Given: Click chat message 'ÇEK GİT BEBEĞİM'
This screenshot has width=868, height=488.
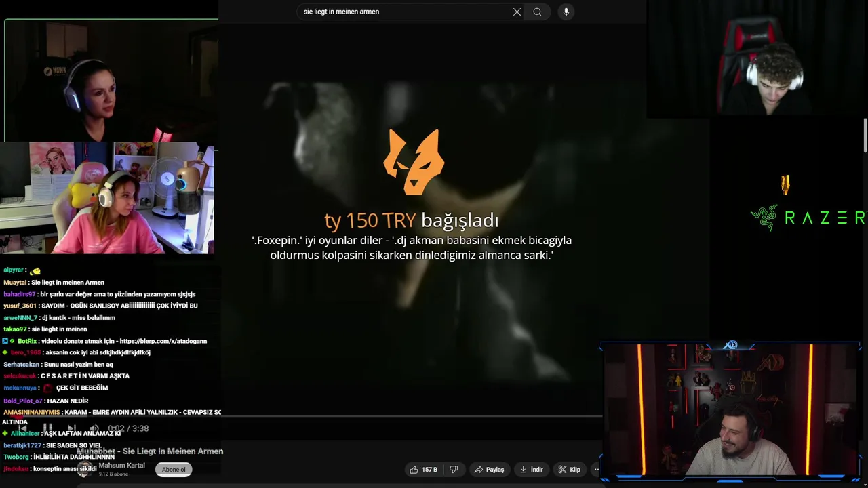Looking at the screenshot, I should coord(82,388).
